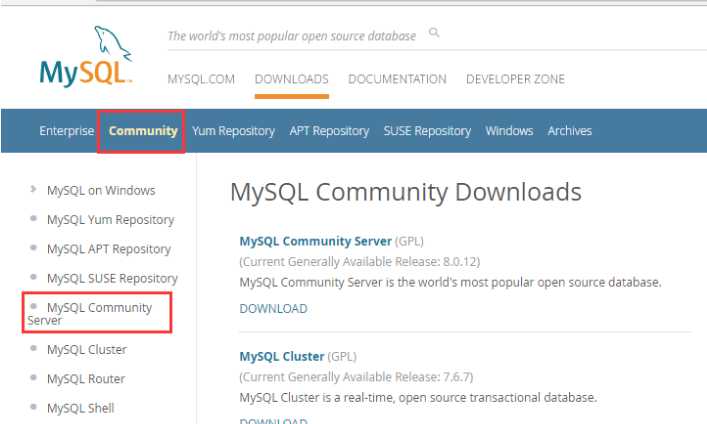Click the MySQL dolphin logo
Image resolution: width=707 pixels, height=424 pixels.
[x=86, y=56]
